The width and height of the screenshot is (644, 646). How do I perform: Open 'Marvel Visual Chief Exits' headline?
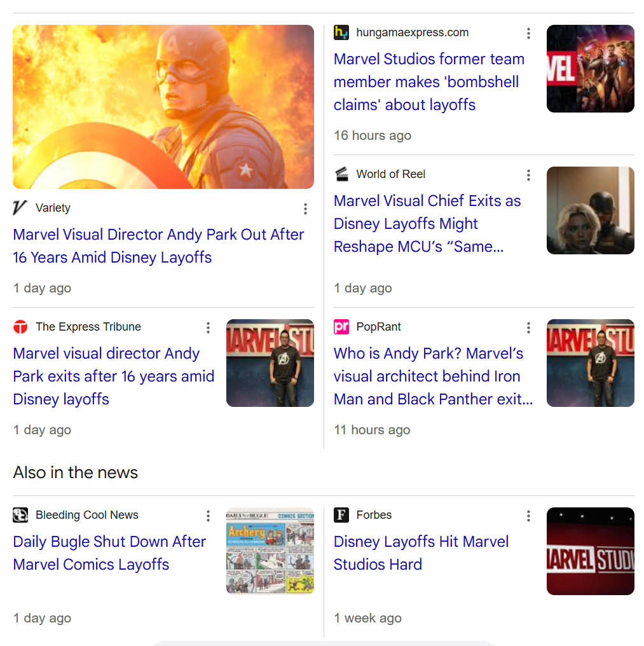(427, 224)
